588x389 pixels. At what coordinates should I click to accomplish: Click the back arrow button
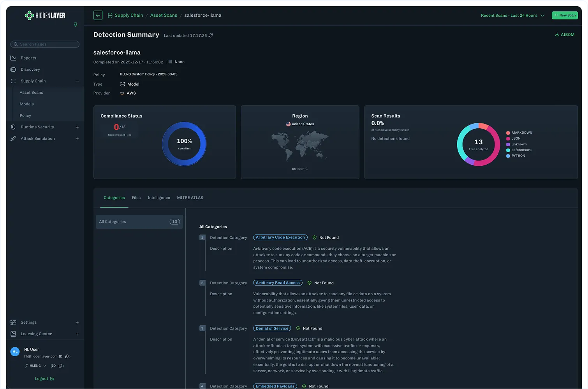[x=98, y=15]
